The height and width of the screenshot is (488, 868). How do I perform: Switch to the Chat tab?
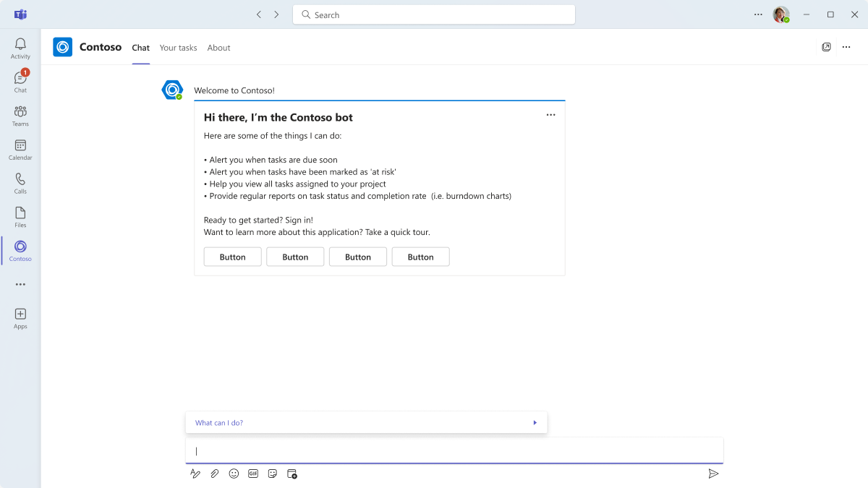140,48
